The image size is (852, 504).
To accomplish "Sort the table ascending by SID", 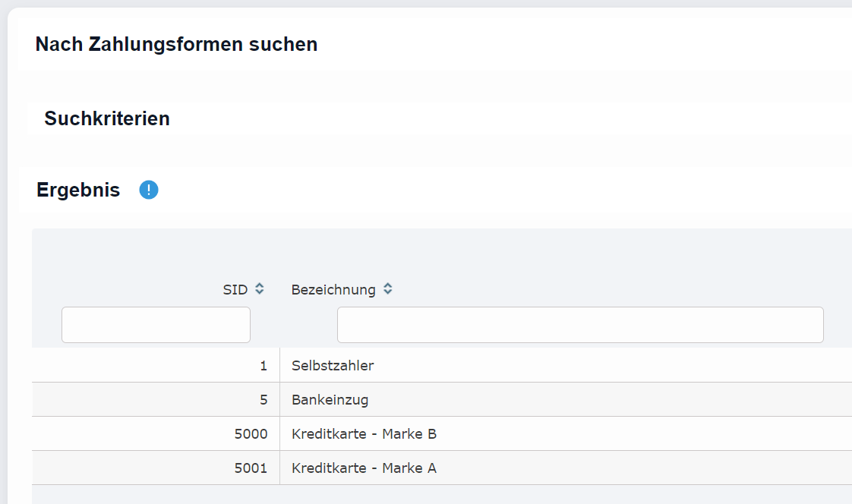I will pos(258,285).
